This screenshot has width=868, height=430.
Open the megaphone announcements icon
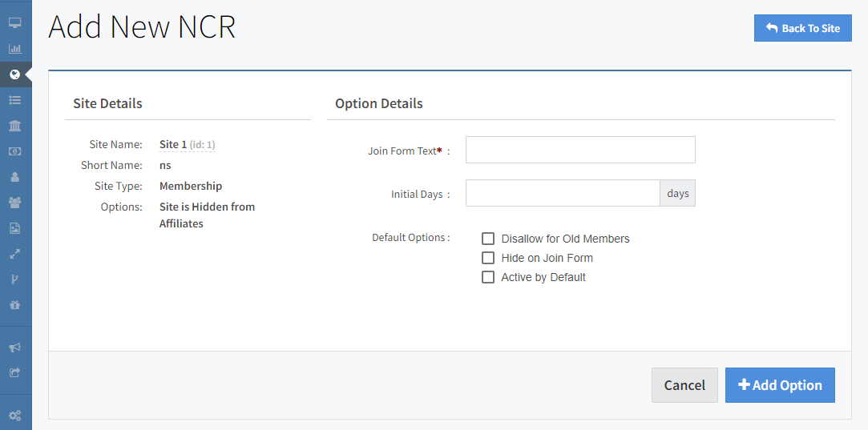pos(14,348)
